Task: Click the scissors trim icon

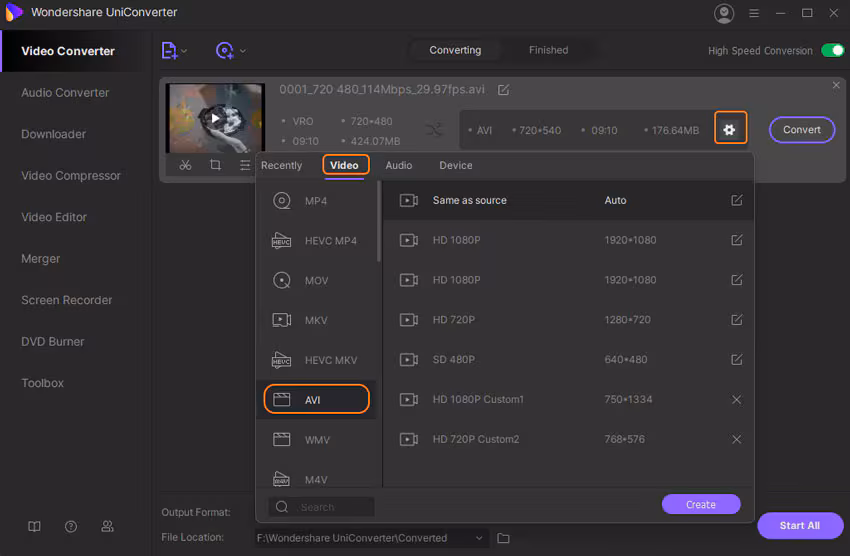Action: [x=185, y=165]
